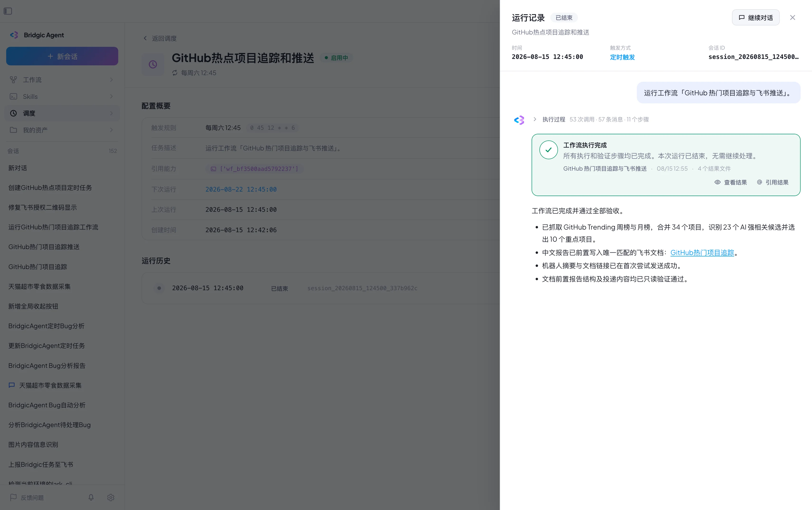Screen dimensions: 812x510
Task: Click the green checkmark completion icon
Action: (x=548, y=150)
